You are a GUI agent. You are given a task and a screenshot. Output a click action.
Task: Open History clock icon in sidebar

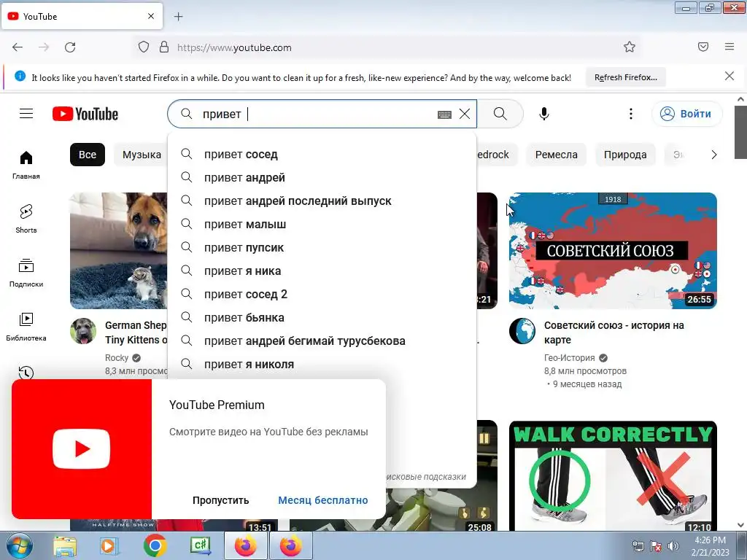click(x=26, y=373)
